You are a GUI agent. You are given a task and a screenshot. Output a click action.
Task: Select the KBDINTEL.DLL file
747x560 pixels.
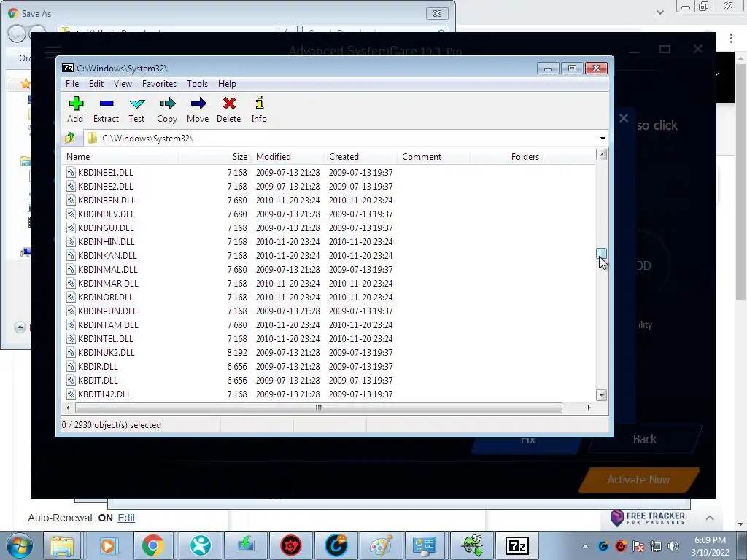[x=106, y=338]
